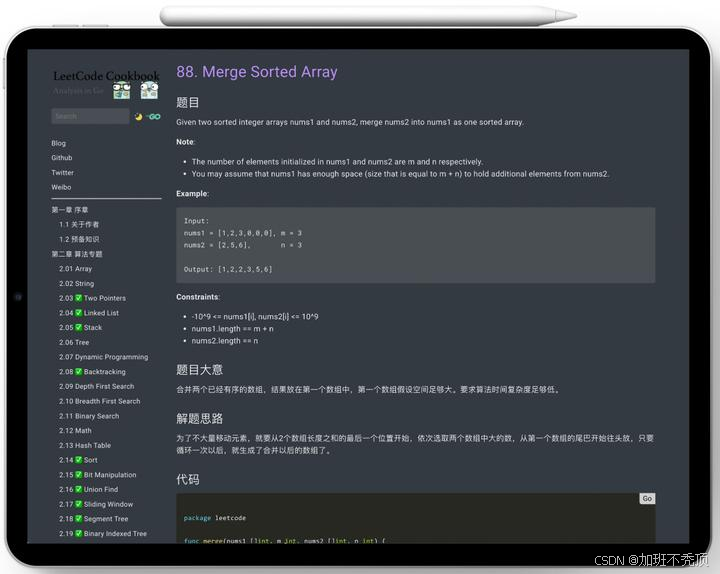Click green checkmark beside Sort
The height and width of the screenshot is (574, 720).
click(79, 460)
